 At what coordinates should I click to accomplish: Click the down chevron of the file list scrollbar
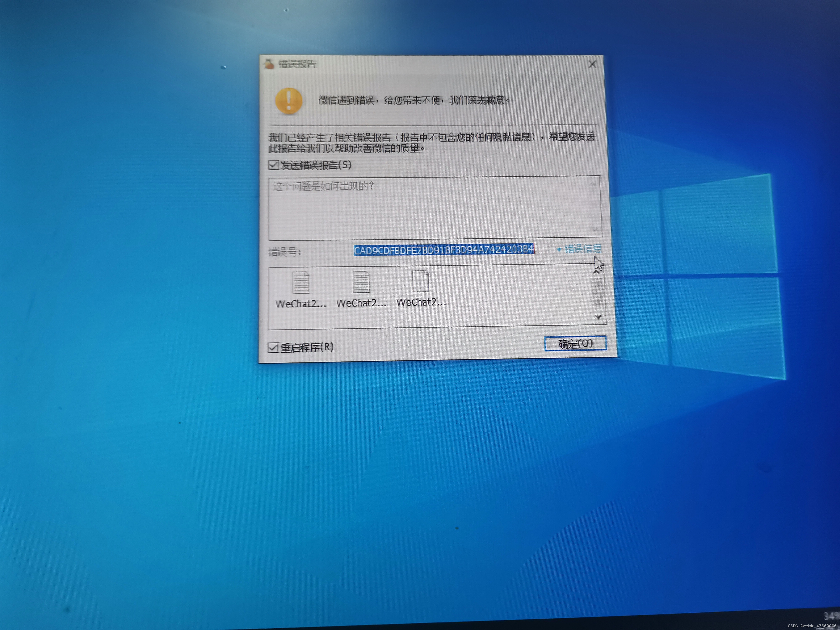598,317
